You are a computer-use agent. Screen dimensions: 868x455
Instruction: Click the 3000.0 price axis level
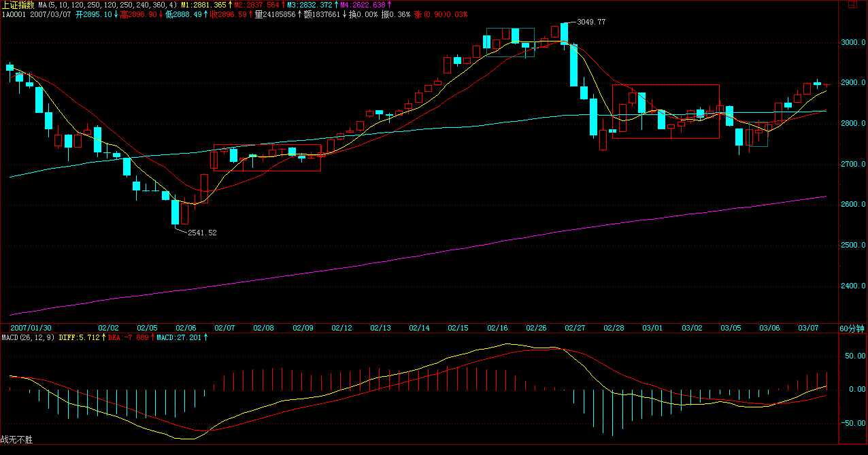[854, 42]
